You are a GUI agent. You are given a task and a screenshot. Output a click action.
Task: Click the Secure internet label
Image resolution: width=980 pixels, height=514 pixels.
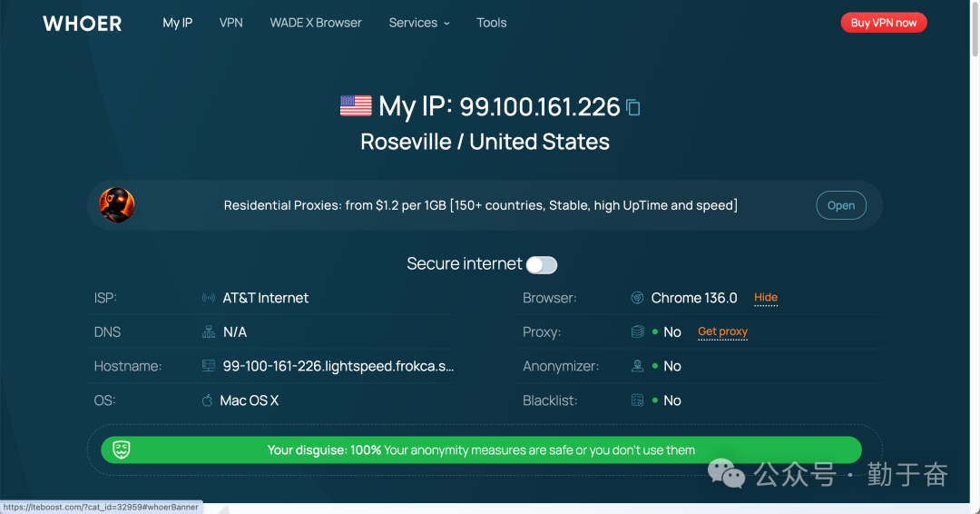[465, 264]
